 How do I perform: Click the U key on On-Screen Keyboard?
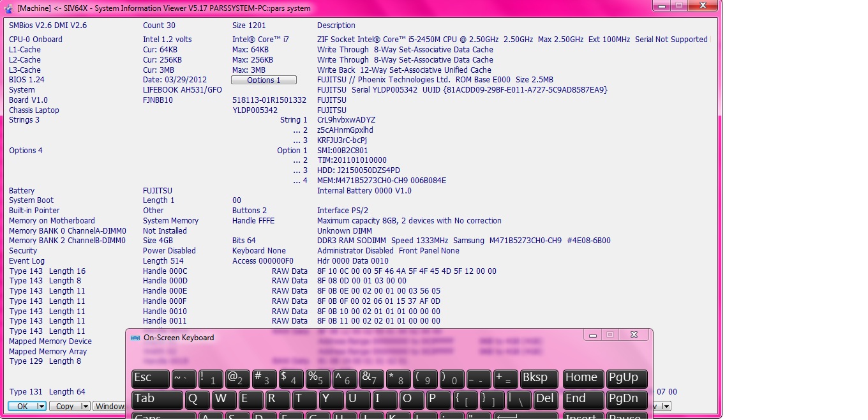click(359, 400)
